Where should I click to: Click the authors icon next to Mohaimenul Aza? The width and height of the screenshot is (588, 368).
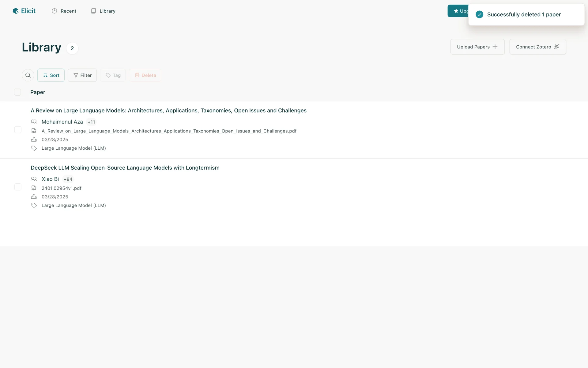pyautogui.click(x=34, y=122)
